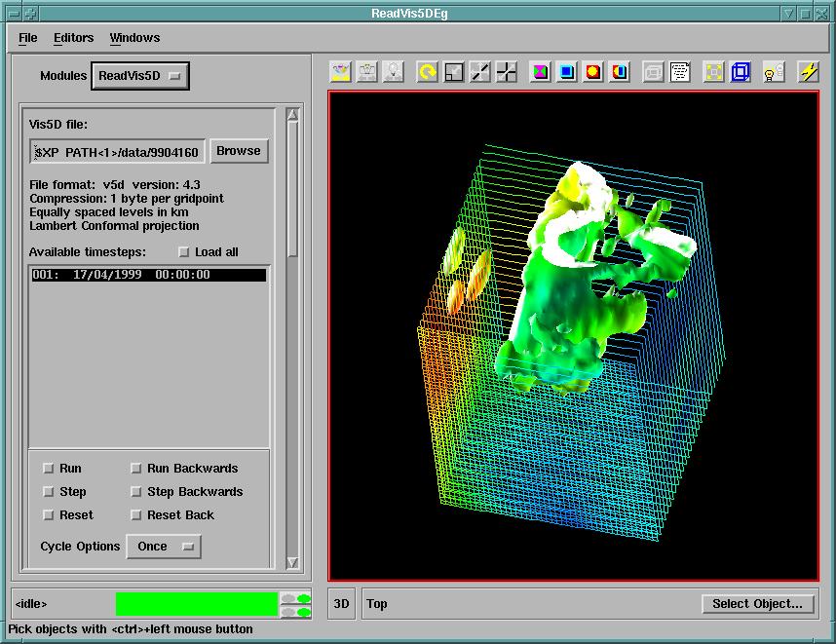
Task: Click the blue square on cyan icon
Action: [x=567, y=72]
